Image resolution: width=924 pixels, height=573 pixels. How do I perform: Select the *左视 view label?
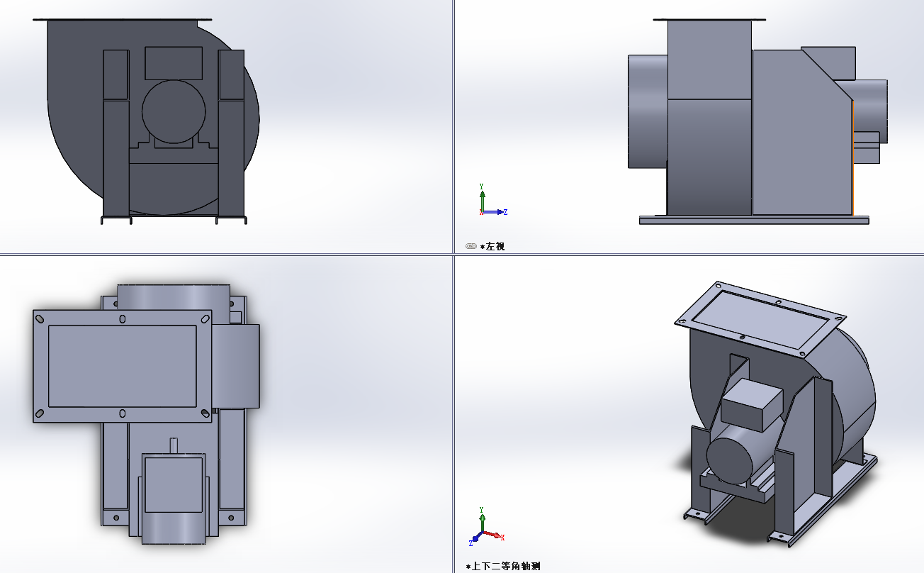click(x=492, y=246)
